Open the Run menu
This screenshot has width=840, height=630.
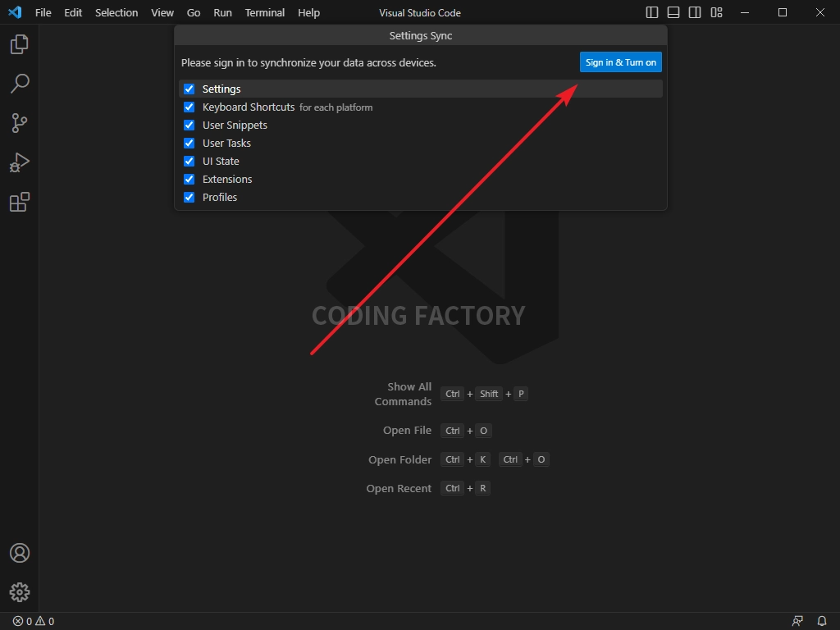[223, 12]
